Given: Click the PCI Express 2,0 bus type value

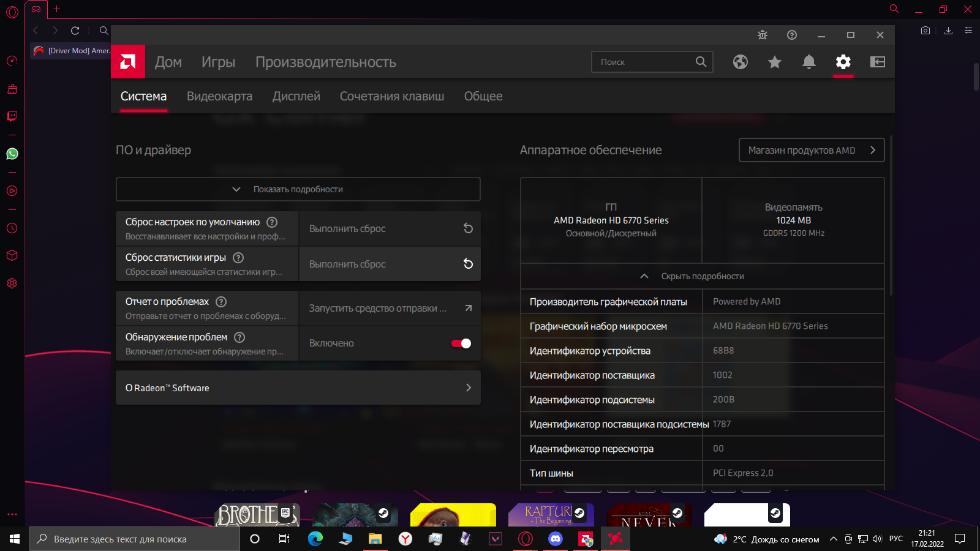Looking at the screenshot, I should tap(743, 473).
